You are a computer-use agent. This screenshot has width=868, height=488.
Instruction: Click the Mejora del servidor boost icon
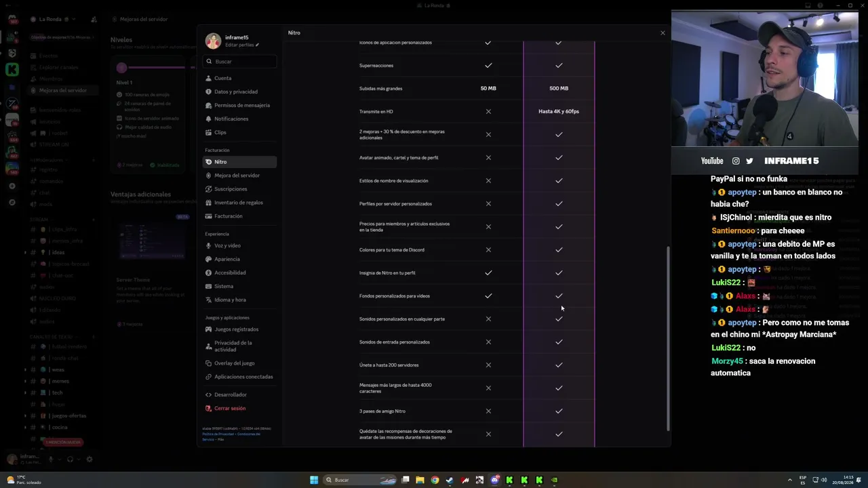[209, 176]
